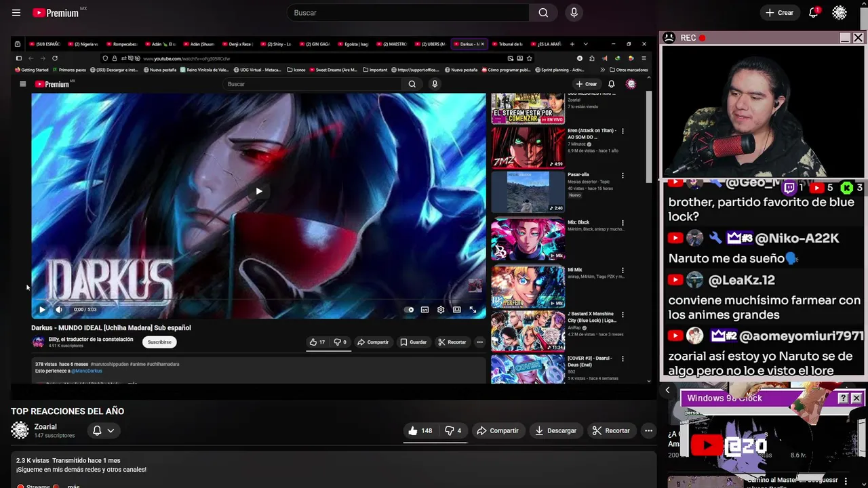Click the browser reload button
The width and height of the screenshot is (868, 488).
(x=55, y=58)
